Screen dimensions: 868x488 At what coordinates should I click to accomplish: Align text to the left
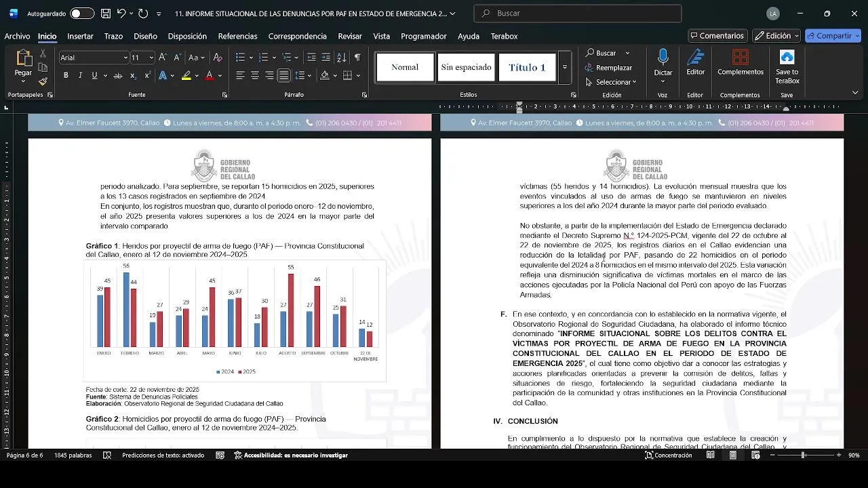pyautogui.click(x=240, y=75)
